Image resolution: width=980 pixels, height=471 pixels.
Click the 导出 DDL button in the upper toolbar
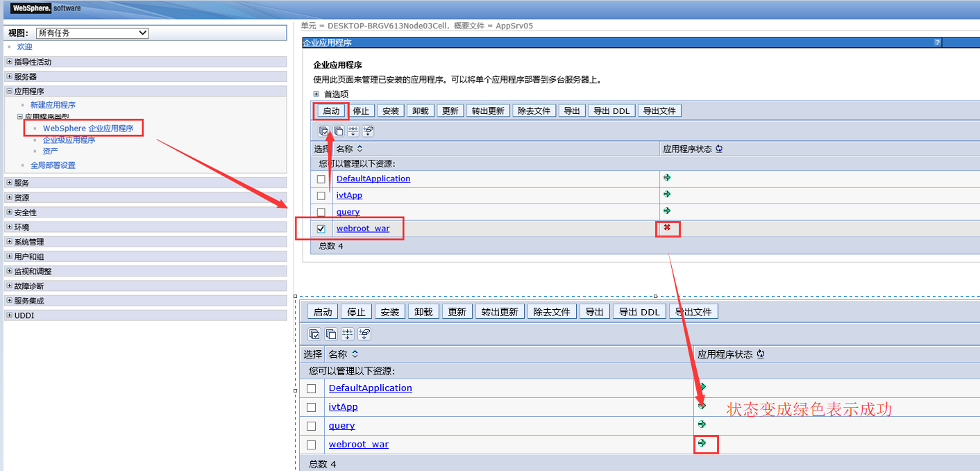point(611,110)
